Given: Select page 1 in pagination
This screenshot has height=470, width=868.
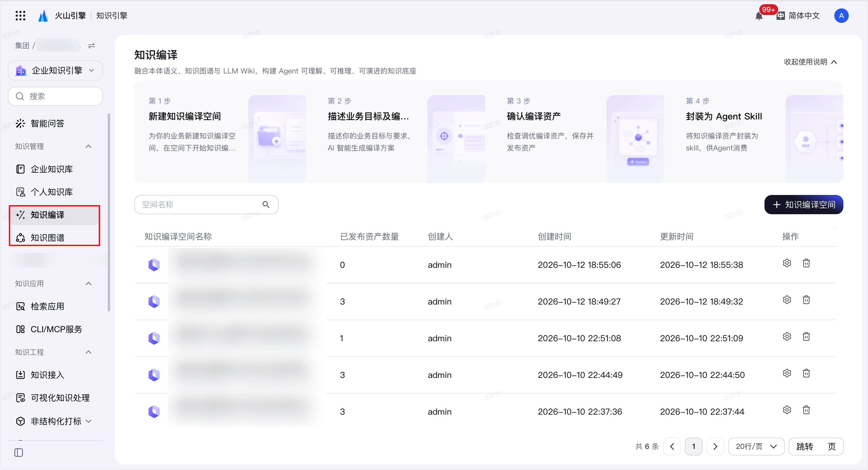Looking at the screenshot, I should point(693,447).
